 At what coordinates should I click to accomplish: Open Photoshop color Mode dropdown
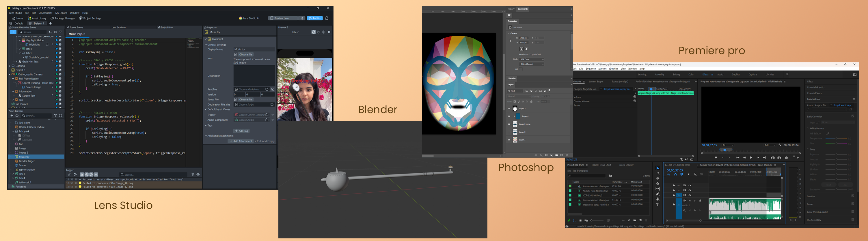[532, 59]
